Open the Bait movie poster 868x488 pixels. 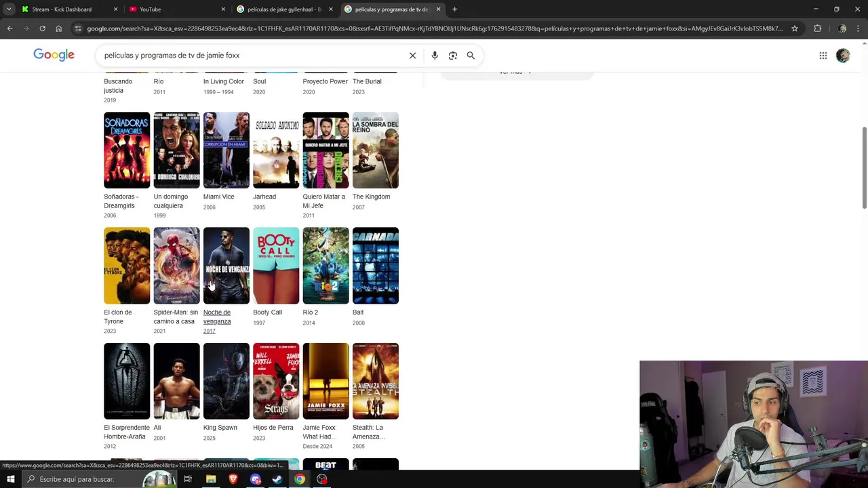376,266
